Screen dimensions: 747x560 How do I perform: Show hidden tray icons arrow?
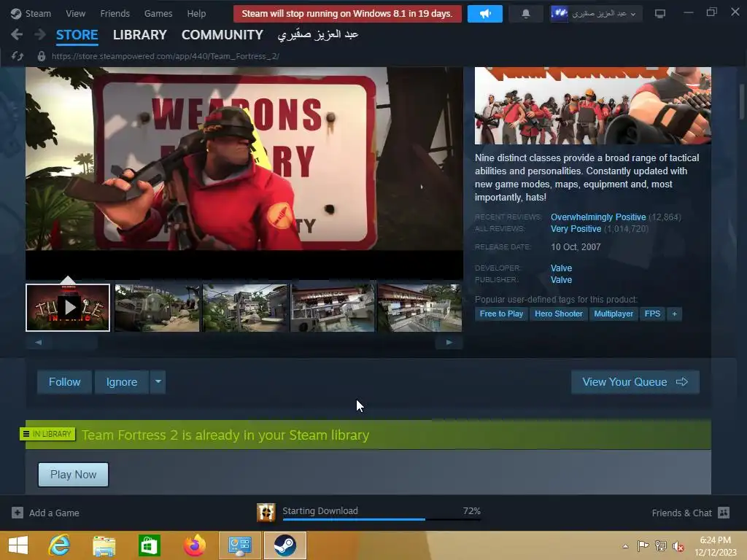[x=625, y=546]
